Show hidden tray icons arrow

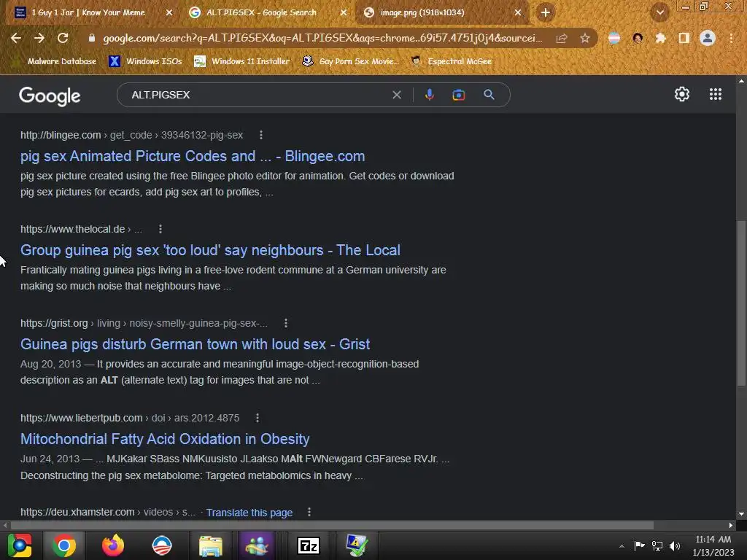click(x=622, y=546)
